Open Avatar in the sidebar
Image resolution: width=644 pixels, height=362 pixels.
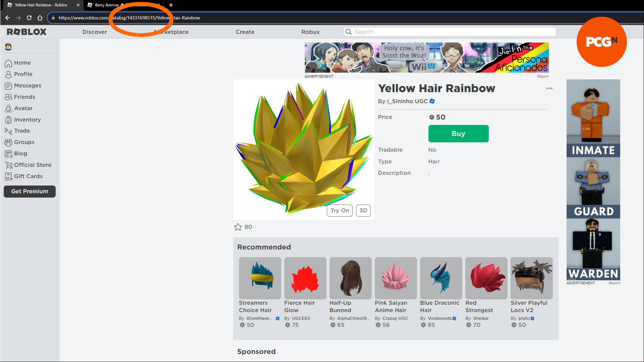[19, 108]
